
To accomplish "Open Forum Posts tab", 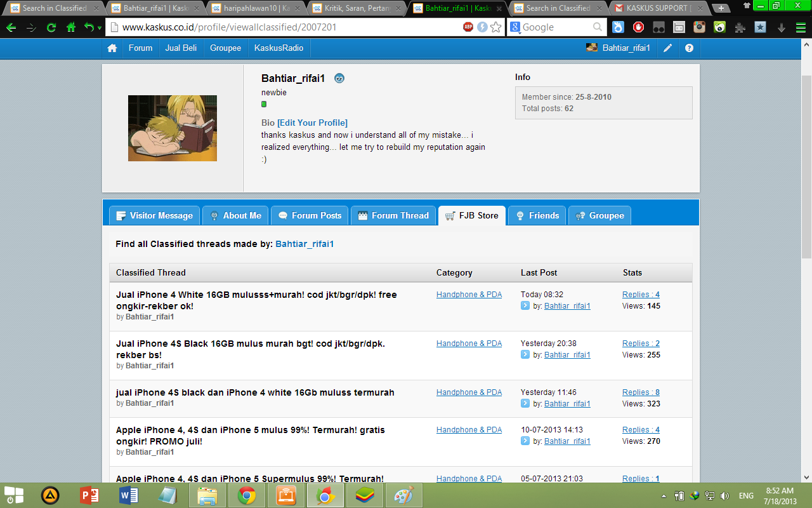I will [x=310, y=216].
